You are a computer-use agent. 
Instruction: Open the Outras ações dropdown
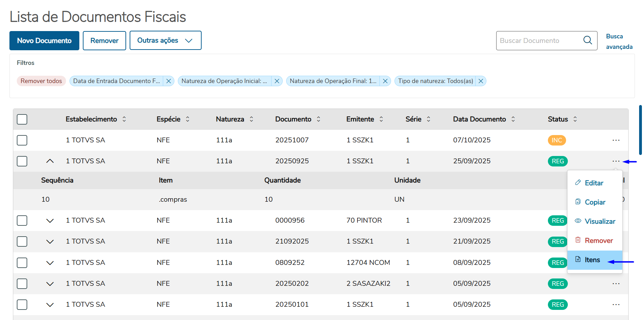(x=165, y=40)
